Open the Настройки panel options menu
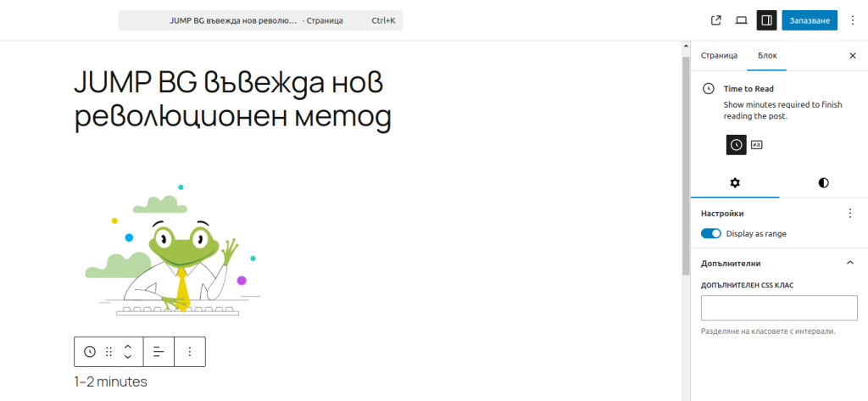This screenshot has width=868, height=401. tap(850, 214)
